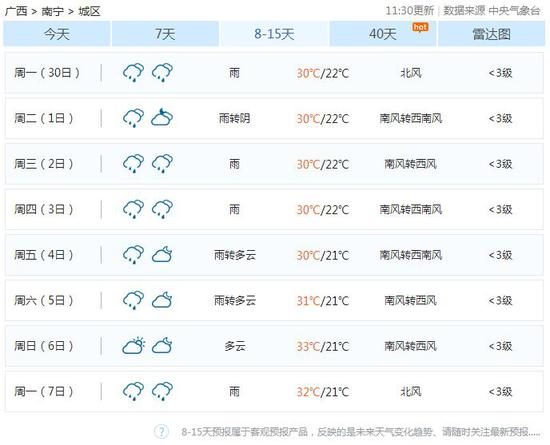The image size is (550, 445).
Task: Click the night cloudy icon for 周日（6日）
Action: tap(162, 345)
